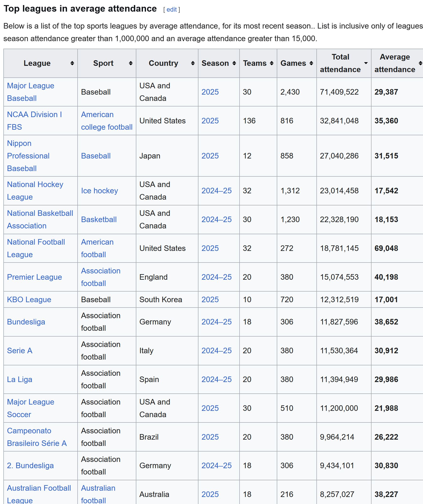
Task: Select total attendance value 9,964,214
Action: (x=337, y=437)
